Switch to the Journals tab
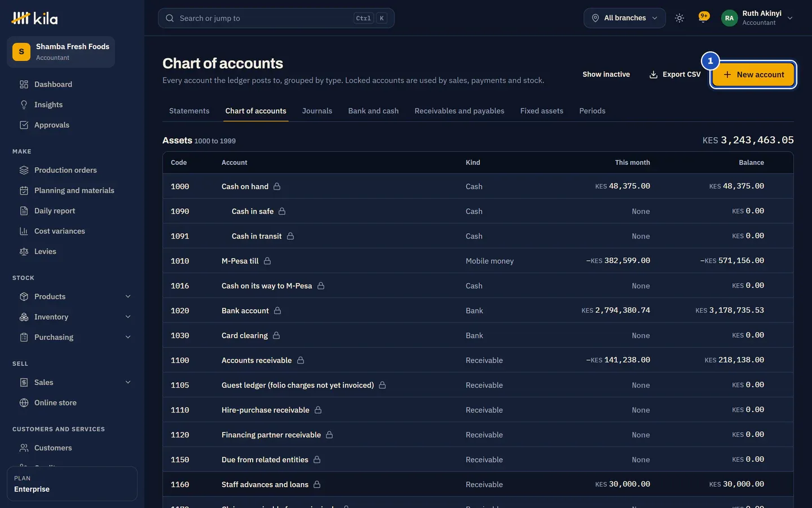The image size is (812, 508). coord(317,111)
